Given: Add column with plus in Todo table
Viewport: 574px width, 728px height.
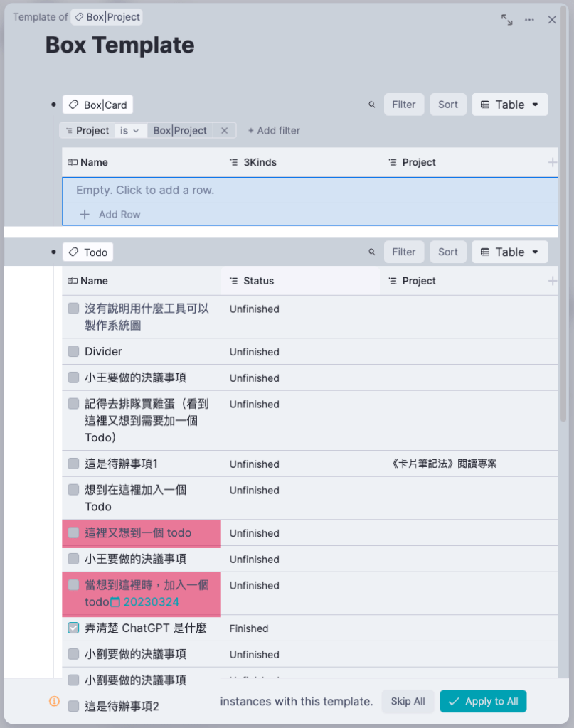Looking at the screenshot, I should click(x=552, y=281).
